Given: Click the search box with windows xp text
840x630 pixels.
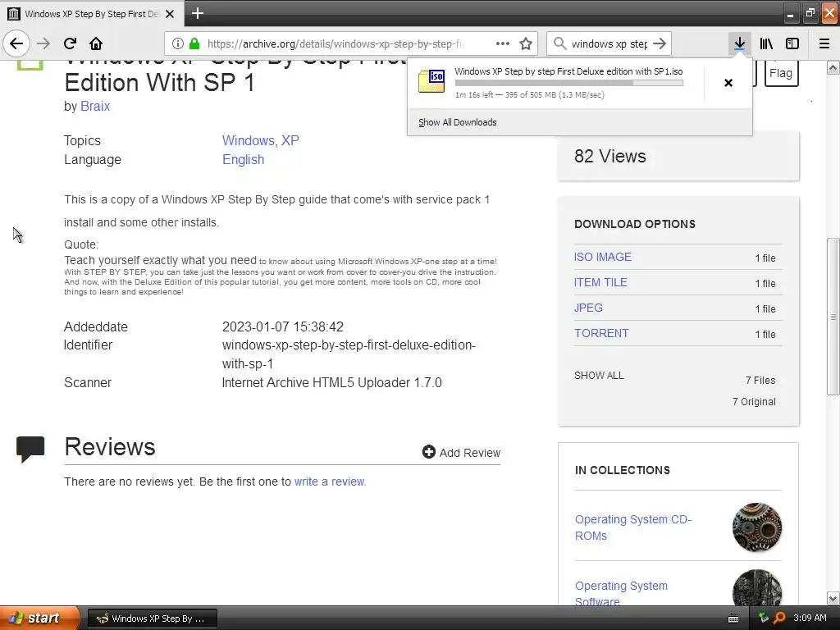Looking at the screenshot, I should (609, 43).
